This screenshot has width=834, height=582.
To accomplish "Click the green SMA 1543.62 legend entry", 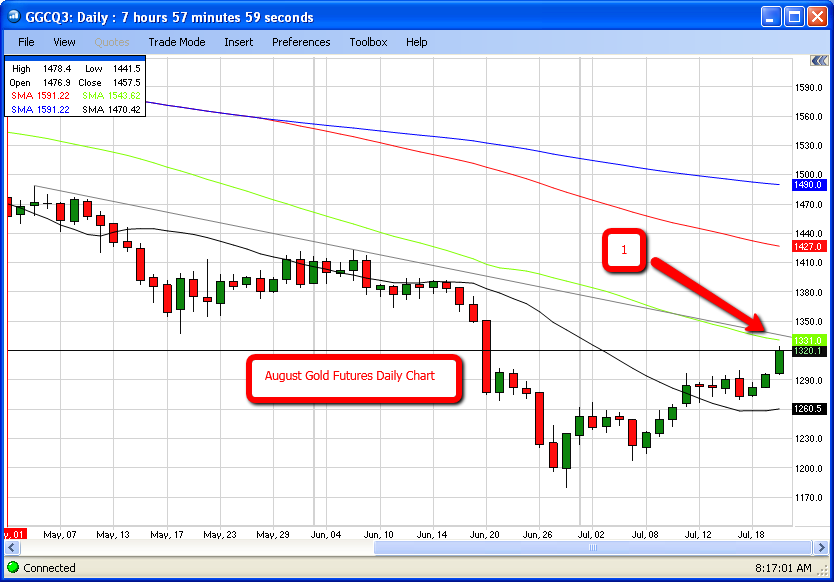I will (111, 96).
